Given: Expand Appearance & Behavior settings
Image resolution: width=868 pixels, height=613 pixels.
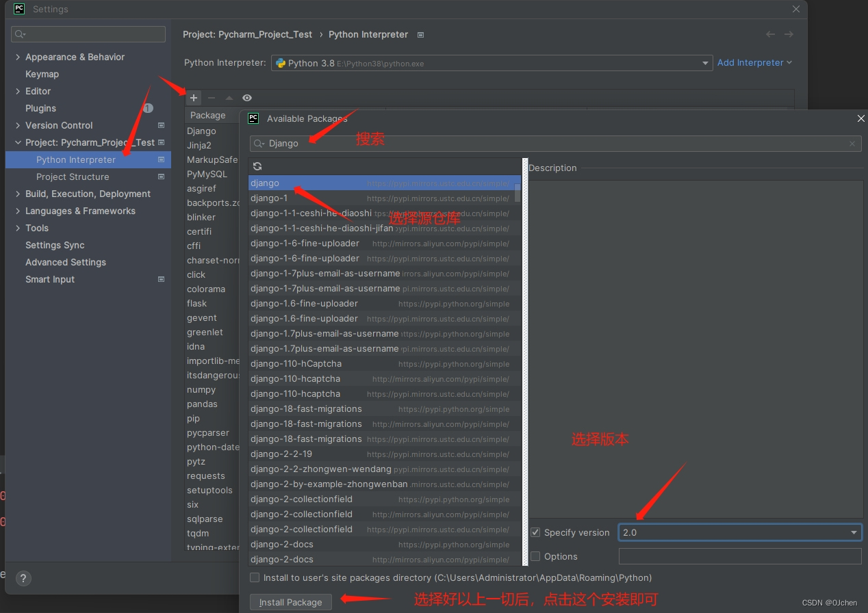Looking at the screenshot, I should point(18,57).
